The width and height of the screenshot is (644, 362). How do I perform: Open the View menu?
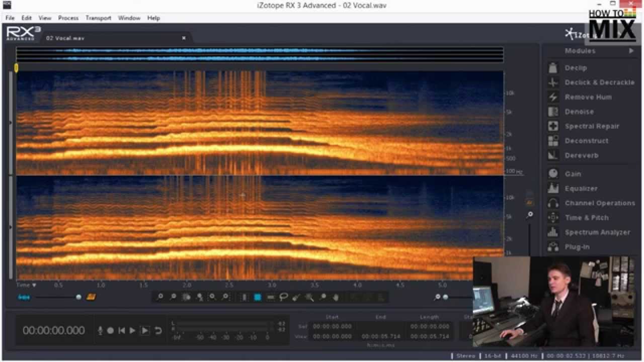[45, 18]
